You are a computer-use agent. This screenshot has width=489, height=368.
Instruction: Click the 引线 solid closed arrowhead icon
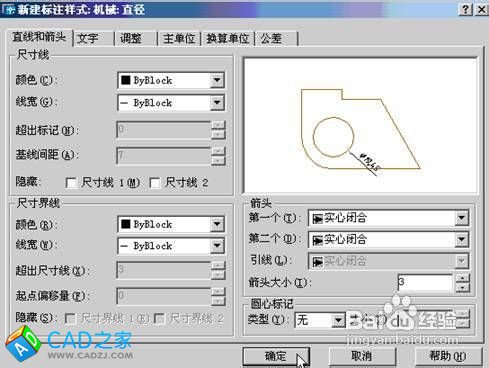point(318,262)
